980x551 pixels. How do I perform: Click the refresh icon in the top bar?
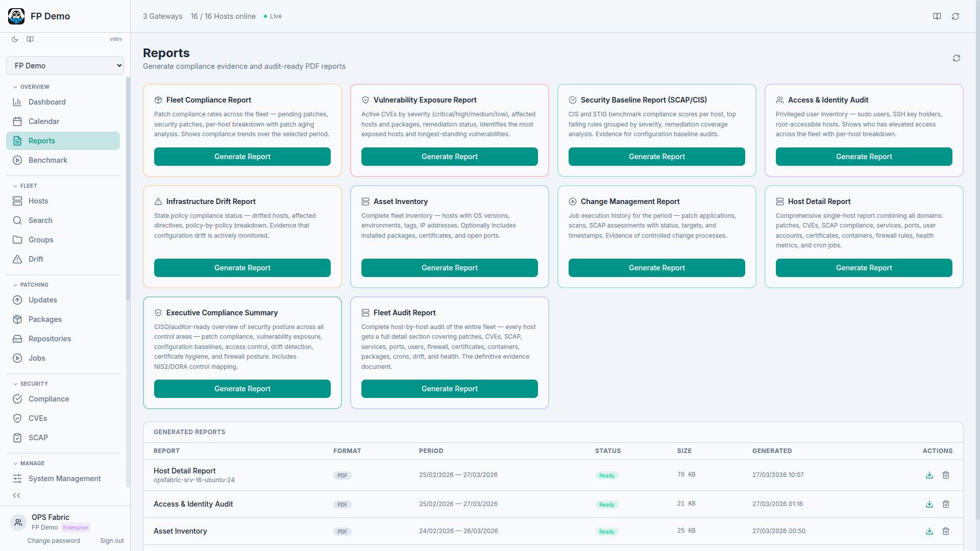coord(957,16)
